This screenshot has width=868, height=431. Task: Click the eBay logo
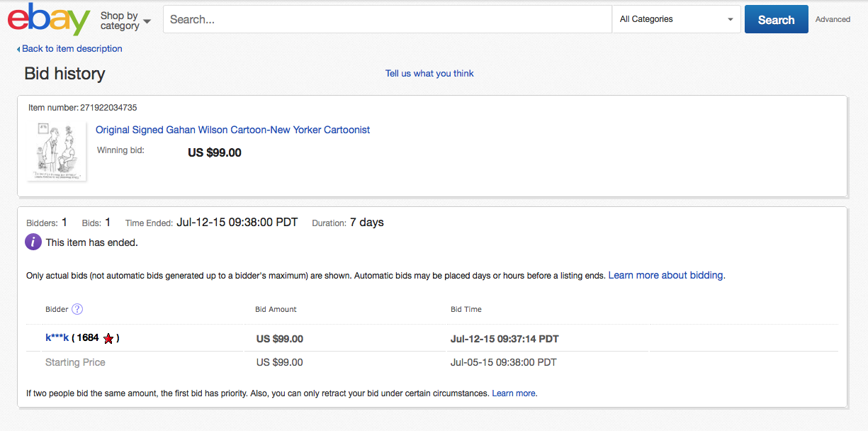(x=49, y=19)
